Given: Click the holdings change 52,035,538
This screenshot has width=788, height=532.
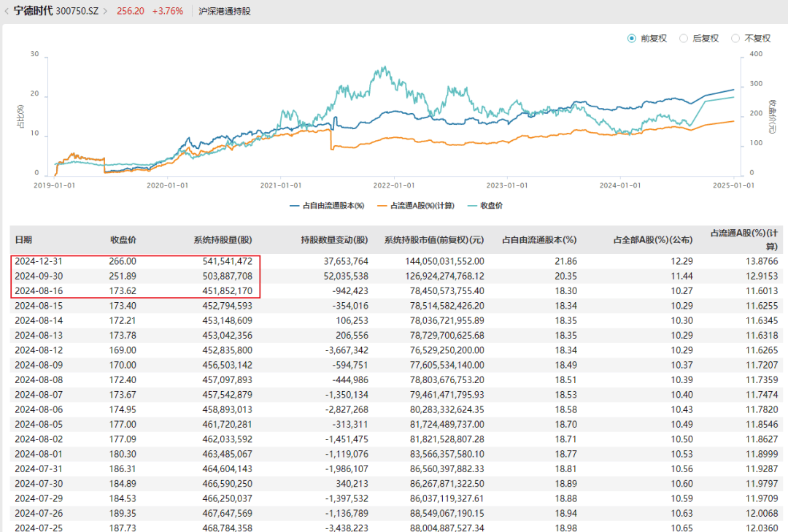Looking at the screenshot, I should (346, 276).
